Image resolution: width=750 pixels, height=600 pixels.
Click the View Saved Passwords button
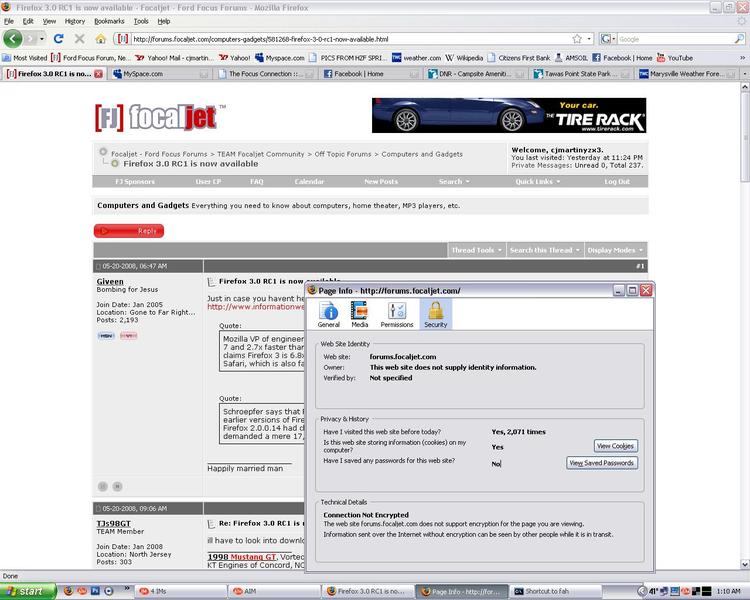click(x=602, y=463)
